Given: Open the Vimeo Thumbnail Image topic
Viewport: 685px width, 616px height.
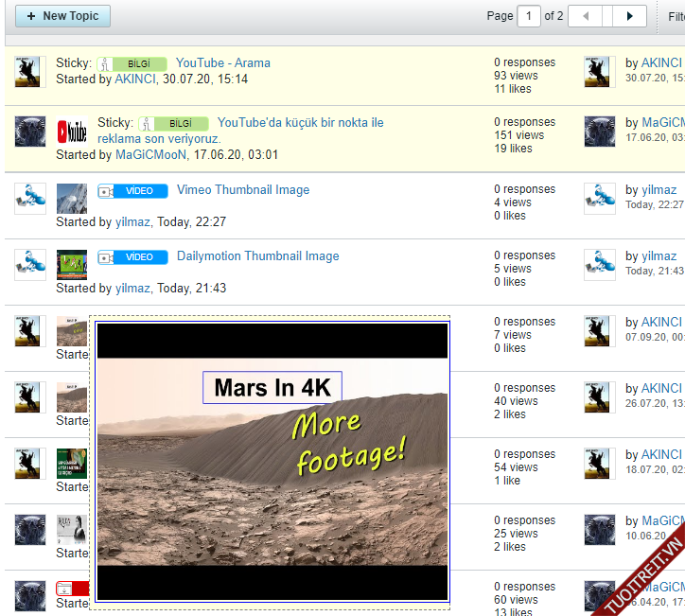Looking at the screenshot, I should [243, 190].
